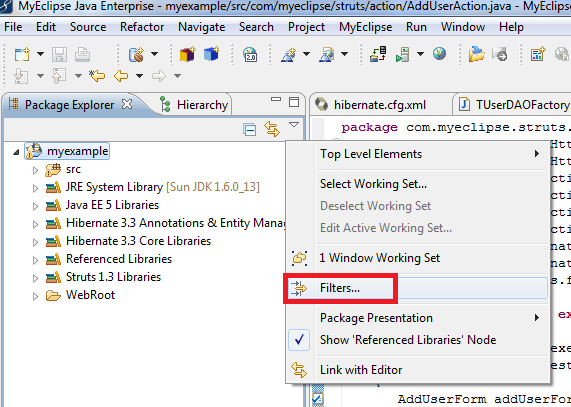Open the web browser globe icon
Screen dimensions: 571x407
[440, 54]
